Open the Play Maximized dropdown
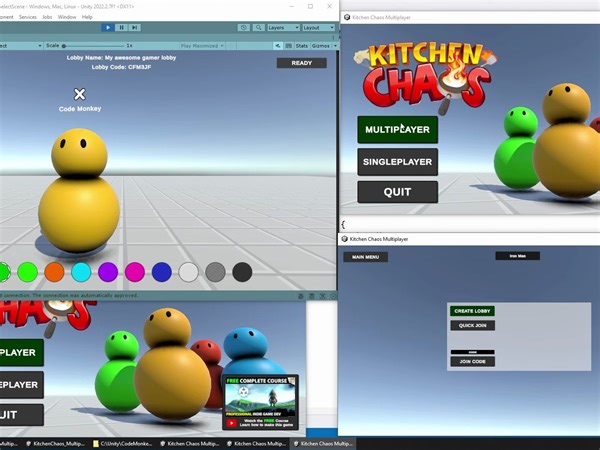 point(202,46)
